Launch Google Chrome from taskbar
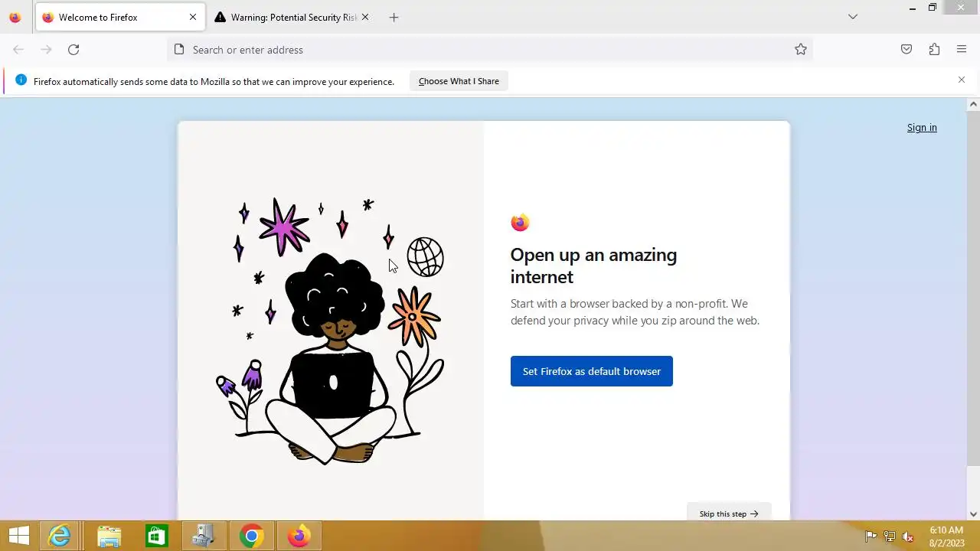 point(251,536)
